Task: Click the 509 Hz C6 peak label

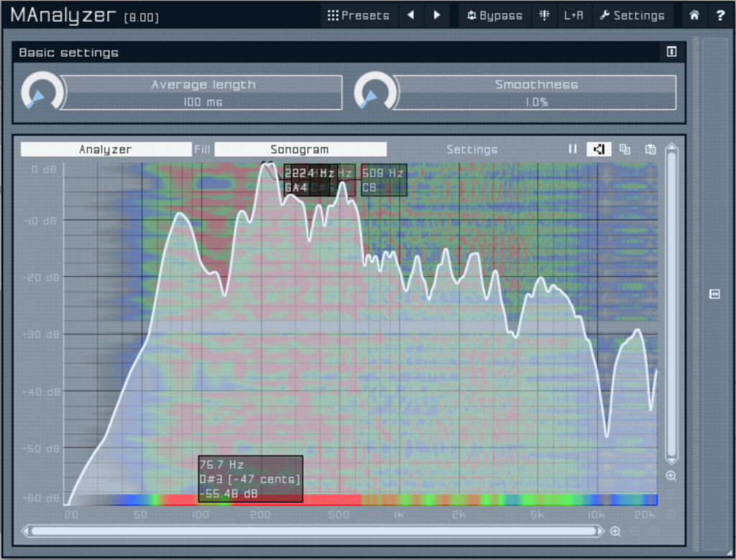Action: coord(384,180)
